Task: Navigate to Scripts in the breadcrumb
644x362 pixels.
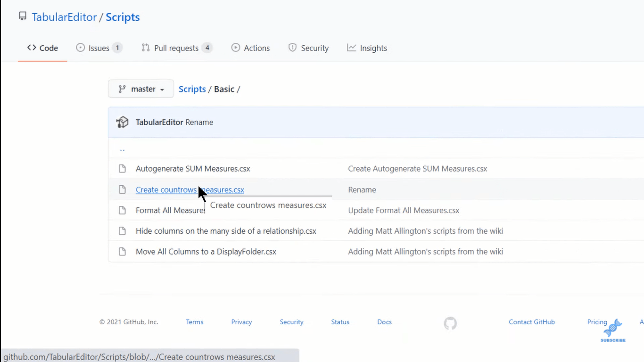Action: pyautogui.click(x=192, y=89)
